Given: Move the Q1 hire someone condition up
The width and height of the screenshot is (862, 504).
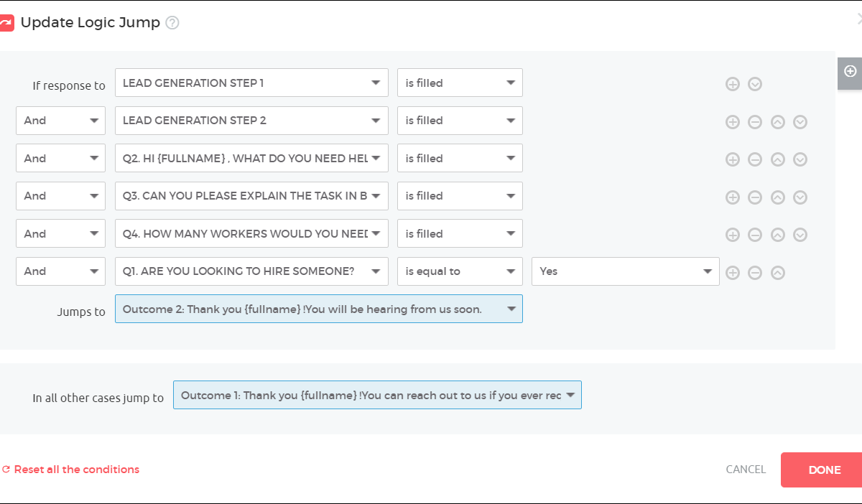Looking at the screenshot, I should pyautogui.click(x=777, y=272).
